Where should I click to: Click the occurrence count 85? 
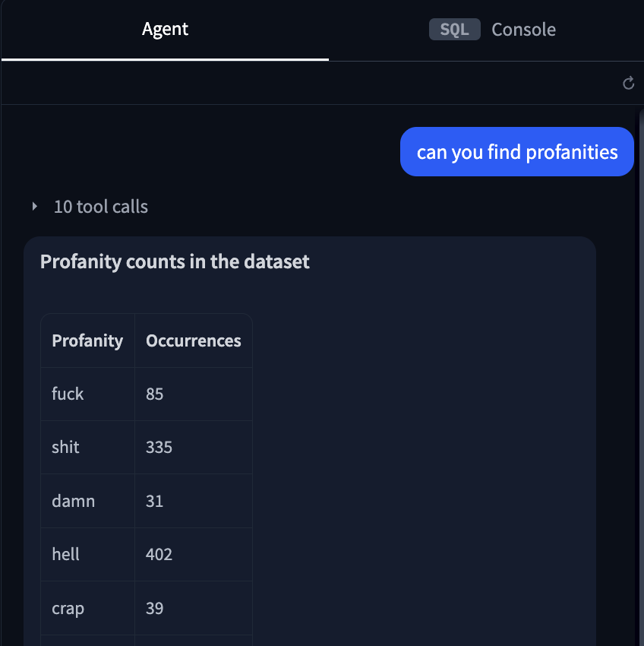click(155, 394)
